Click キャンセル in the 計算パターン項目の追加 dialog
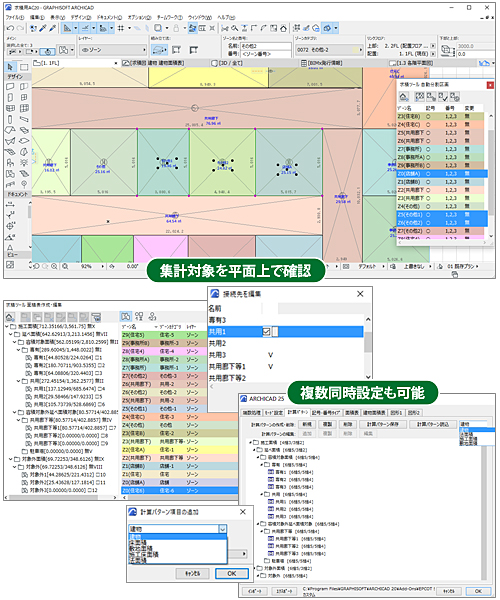This screenshot has height=600, width=500. coord(192,573)
